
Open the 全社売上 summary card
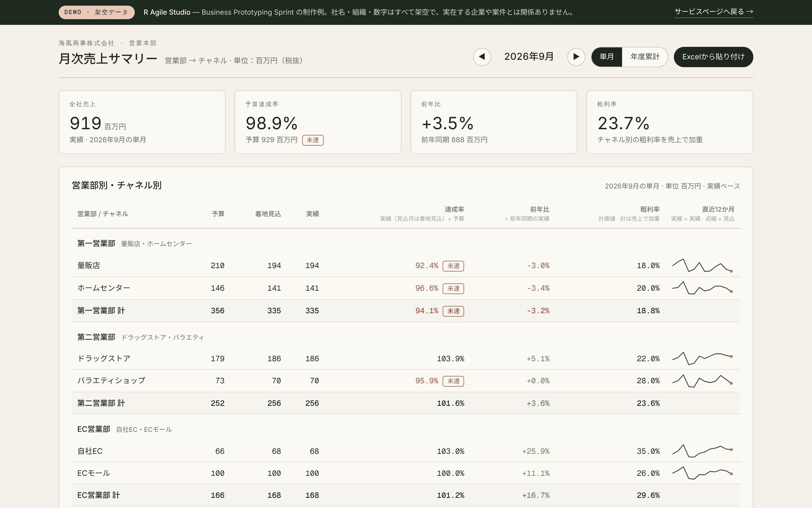tap(142, 122)
